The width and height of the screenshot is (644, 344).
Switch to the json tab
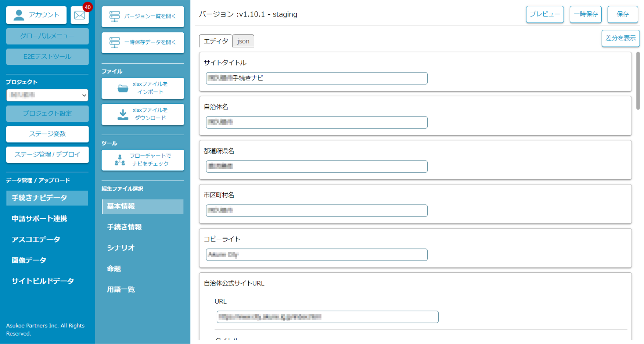point(243,41)
